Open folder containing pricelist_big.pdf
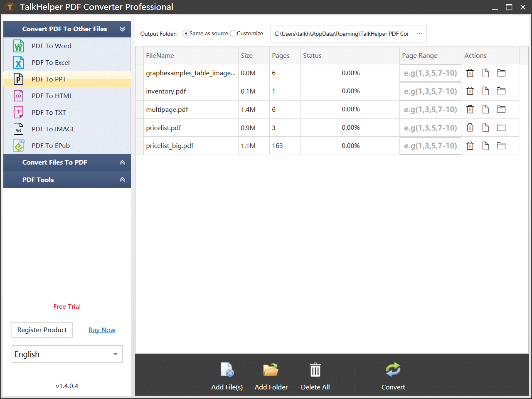This screenshot has width=532, height=399. coord(501,146)
